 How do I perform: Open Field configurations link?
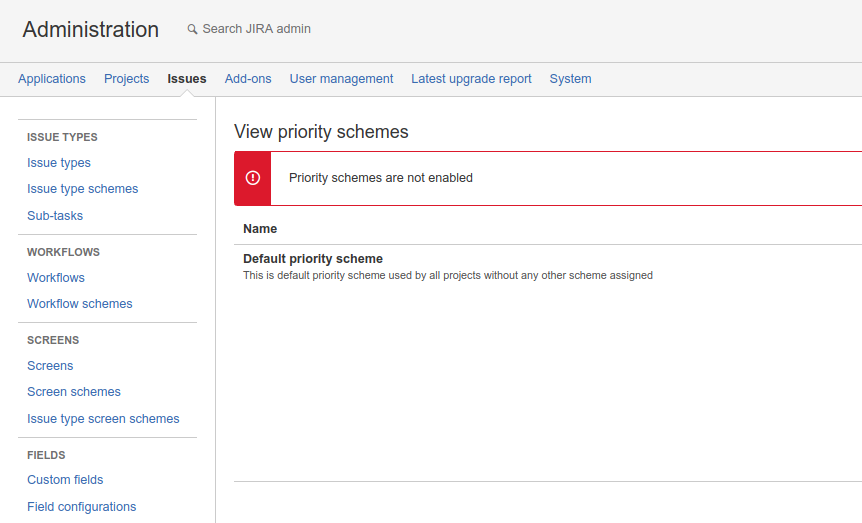click(x=81, y=507)
